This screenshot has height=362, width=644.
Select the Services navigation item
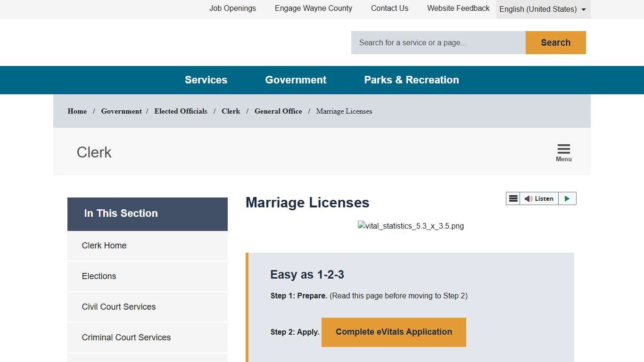(x=206, y=80)
